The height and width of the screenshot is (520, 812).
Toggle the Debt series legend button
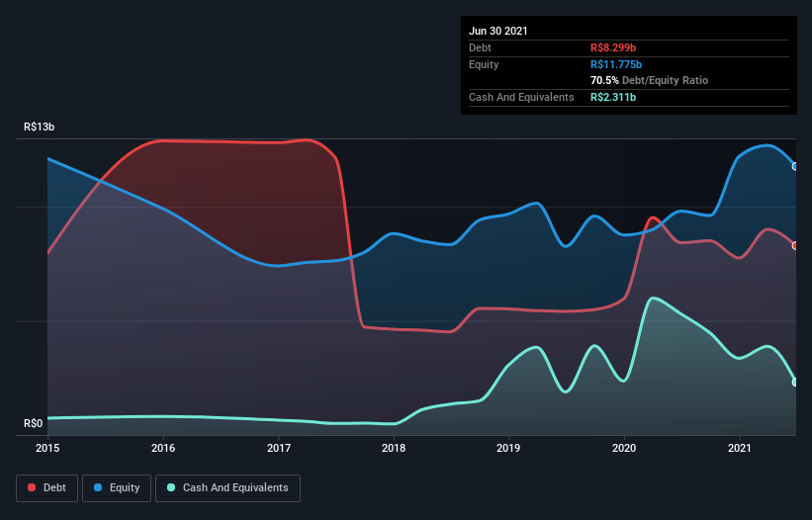pos(47,488)
